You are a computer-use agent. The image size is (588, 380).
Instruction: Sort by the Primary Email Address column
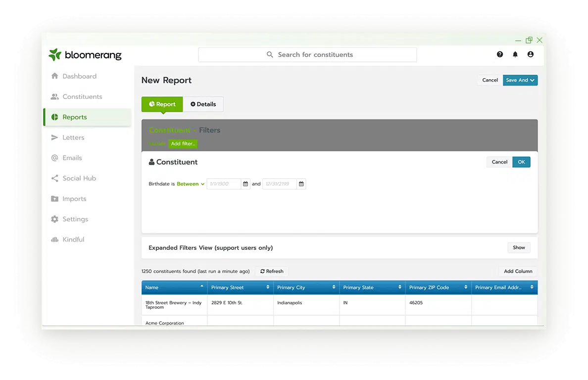pos(504,287)
